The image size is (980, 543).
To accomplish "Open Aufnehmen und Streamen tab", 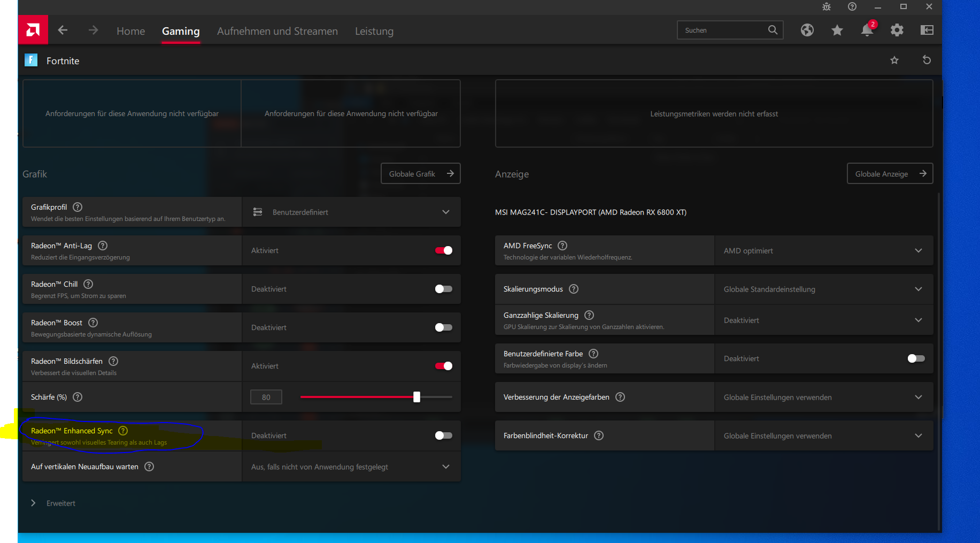I will [x=277, y=31].
